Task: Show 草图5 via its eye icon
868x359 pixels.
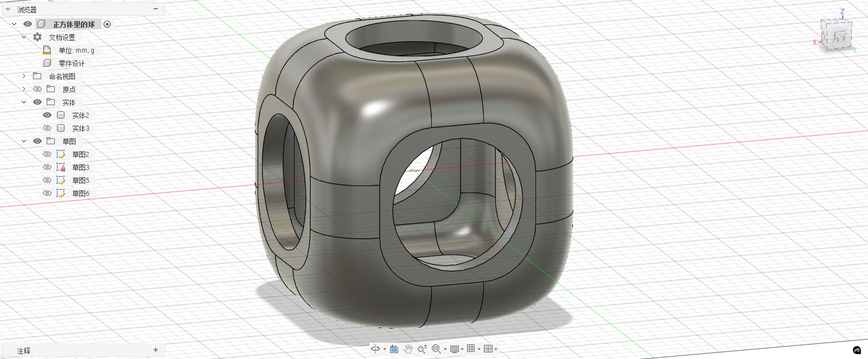Action: click(x=47, y=180)
